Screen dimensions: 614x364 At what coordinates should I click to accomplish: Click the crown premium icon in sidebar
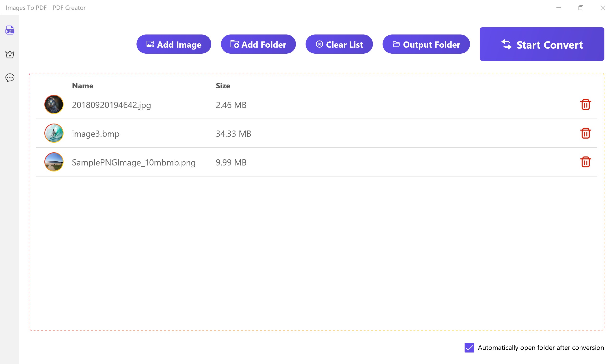click(10, 54)
